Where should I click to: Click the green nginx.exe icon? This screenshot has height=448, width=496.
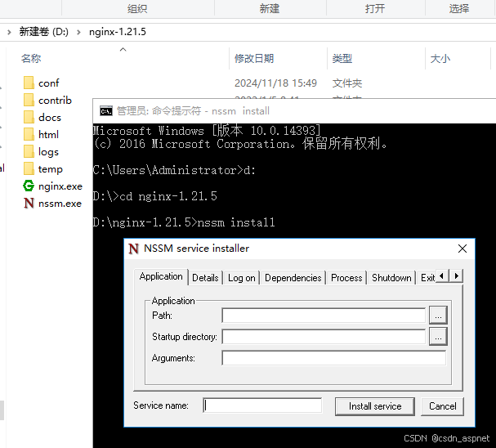tap(29, 186)
